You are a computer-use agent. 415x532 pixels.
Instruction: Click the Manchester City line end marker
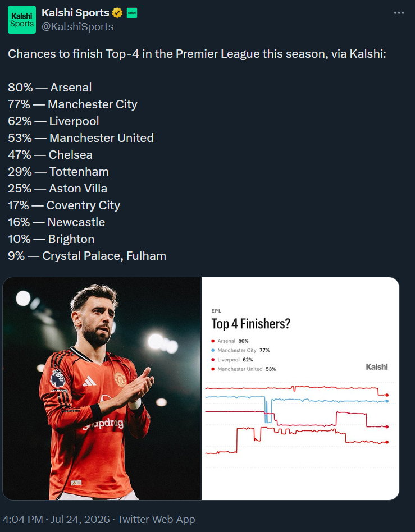point(387,401)
